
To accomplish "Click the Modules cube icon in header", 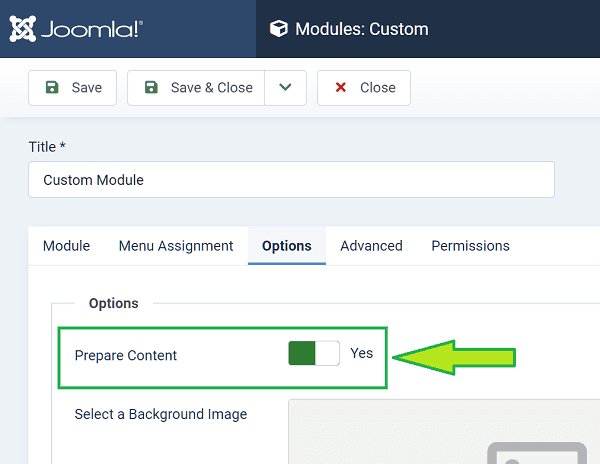I will tap(279, 29).
